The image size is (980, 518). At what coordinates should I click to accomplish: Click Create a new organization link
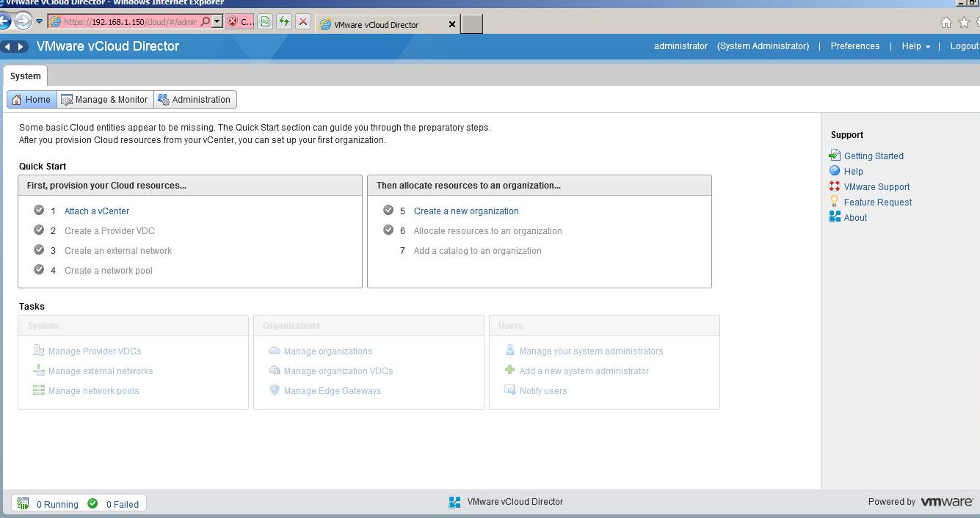point(466,211)
